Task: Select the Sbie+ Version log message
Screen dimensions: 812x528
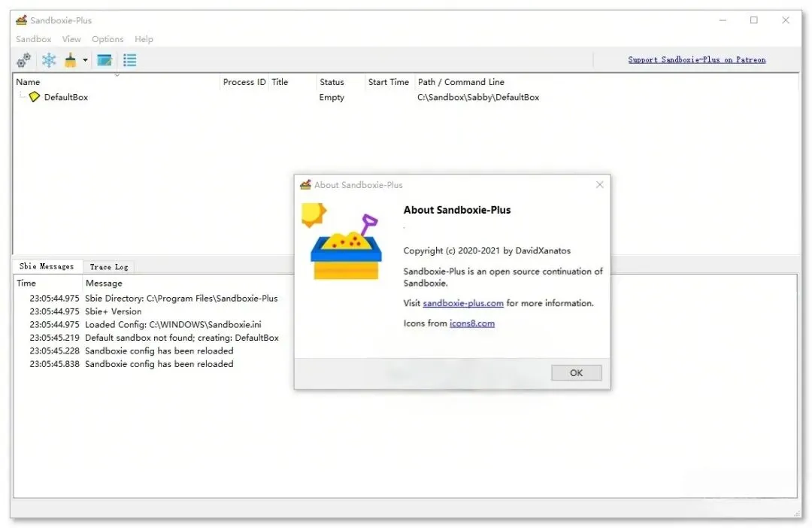Action: [113, 311]
